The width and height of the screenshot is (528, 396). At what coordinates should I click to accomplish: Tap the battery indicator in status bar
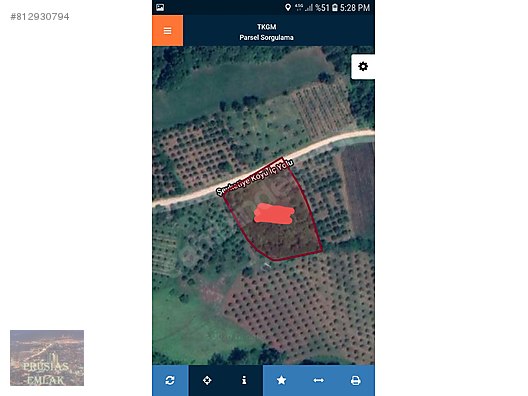(334, 7)
